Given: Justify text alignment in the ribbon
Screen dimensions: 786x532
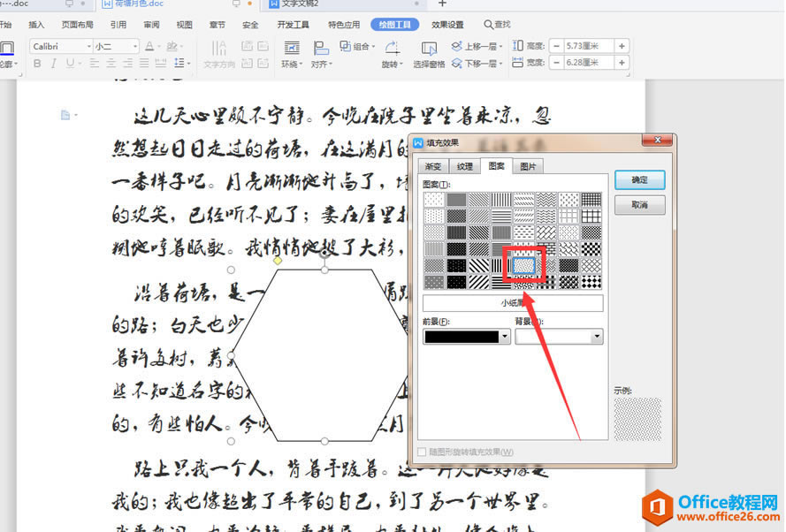Looking at the screenshot, I should click(144, 64).
